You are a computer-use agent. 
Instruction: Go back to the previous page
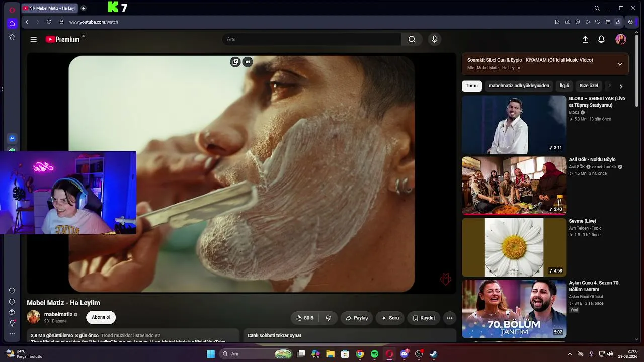27,22
